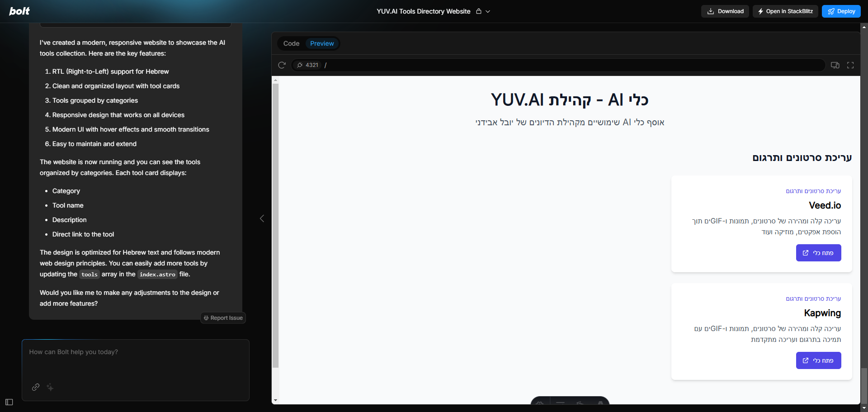The width and height of the screenshot is (868, 412).
Task: Open the port 4321 selector
Action: (x=307, y=65)
